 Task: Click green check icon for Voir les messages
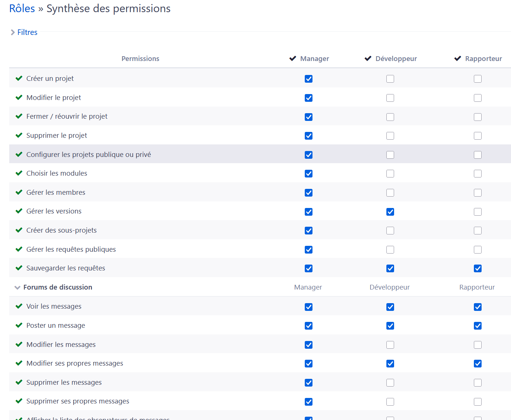pyautogui.click(x=19, y=306)
